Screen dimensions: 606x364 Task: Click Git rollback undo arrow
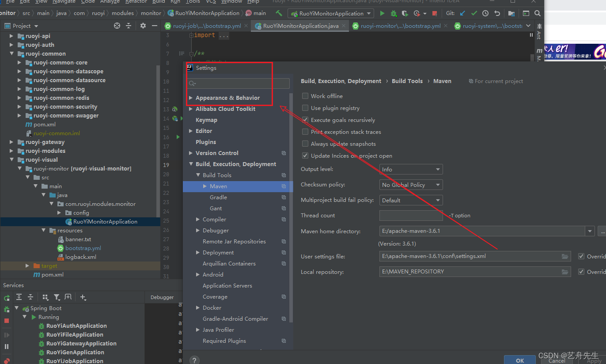497,13
